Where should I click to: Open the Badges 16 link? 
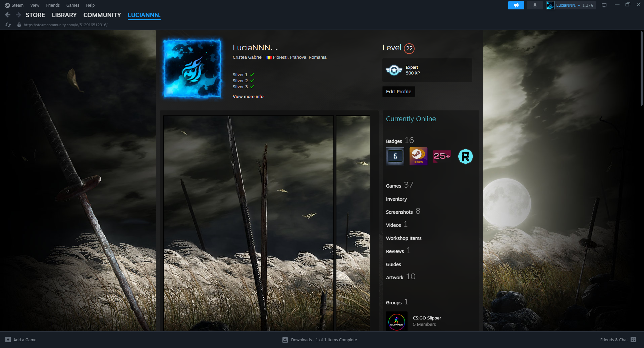400,141
